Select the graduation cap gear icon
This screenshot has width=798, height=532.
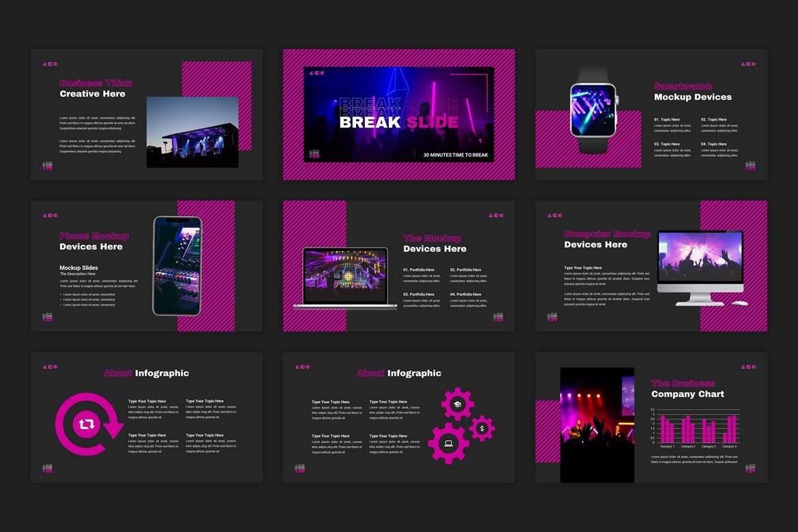[457, 404]
